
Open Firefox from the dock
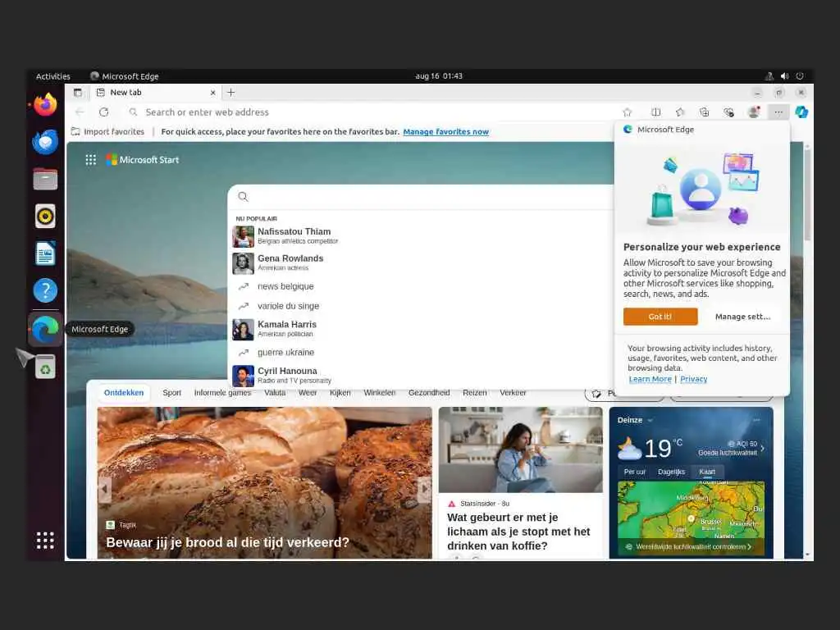46,104
